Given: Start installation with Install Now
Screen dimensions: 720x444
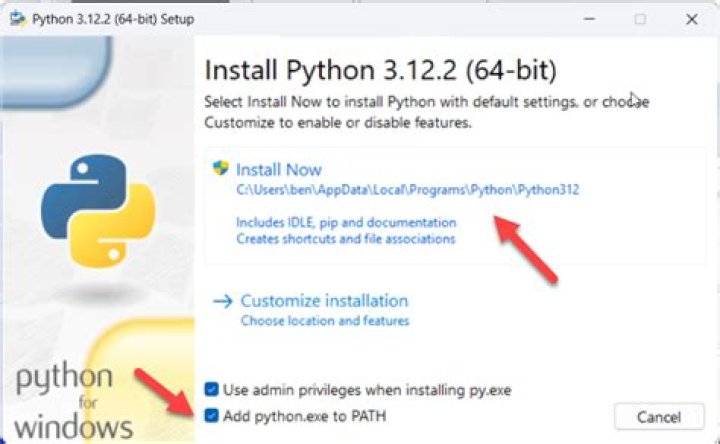Looking at the screenshot, I should [278, 170].
